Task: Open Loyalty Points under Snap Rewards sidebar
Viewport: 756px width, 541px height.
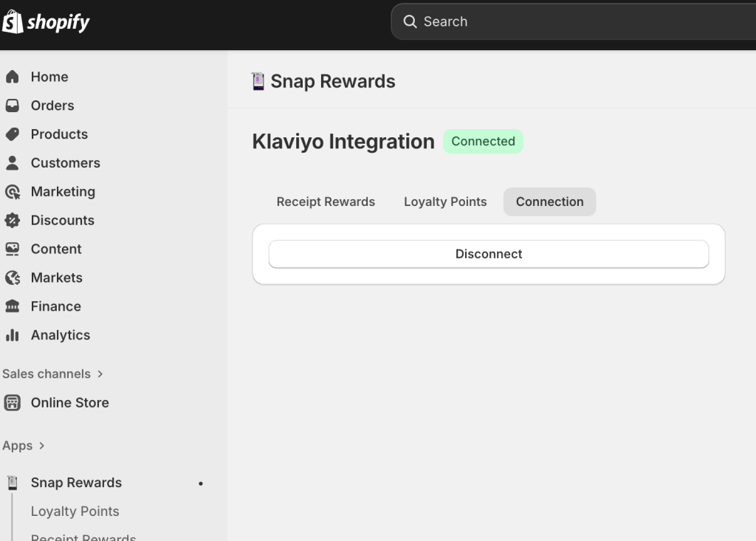Action: 75,511
